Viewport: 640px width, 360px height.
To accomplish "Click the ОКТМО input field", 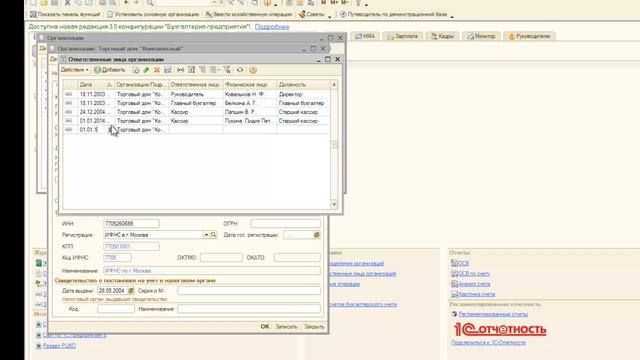I will pos(221,258).
